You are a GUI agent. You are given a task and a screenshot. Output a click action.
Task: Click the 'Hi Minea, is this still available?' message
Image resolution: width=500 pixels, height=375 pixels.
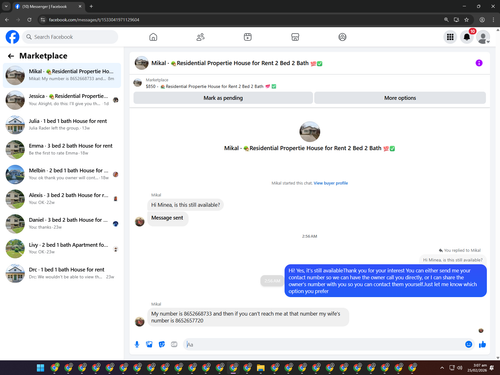coord(186,205)
